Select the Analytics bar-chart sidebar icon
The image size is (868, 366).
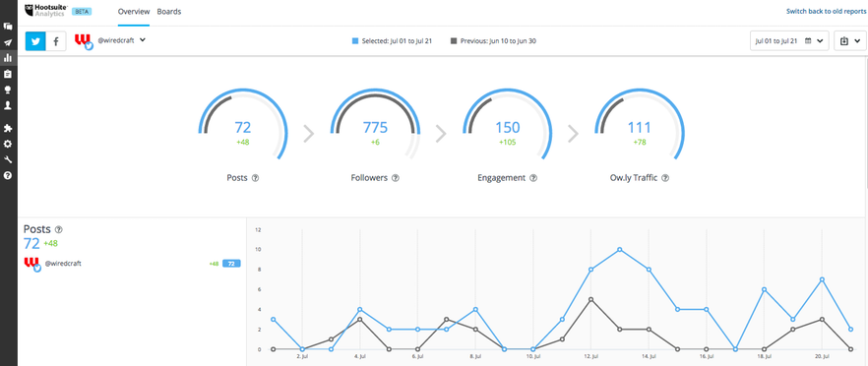pos(8,58)
